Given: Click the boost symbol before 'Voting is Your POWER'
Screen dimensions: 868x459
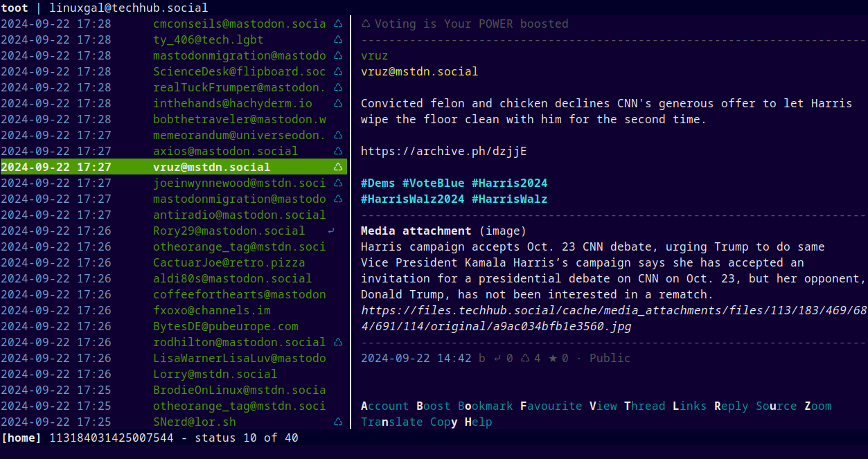Looking at the screenshot, I should (366, 24).
